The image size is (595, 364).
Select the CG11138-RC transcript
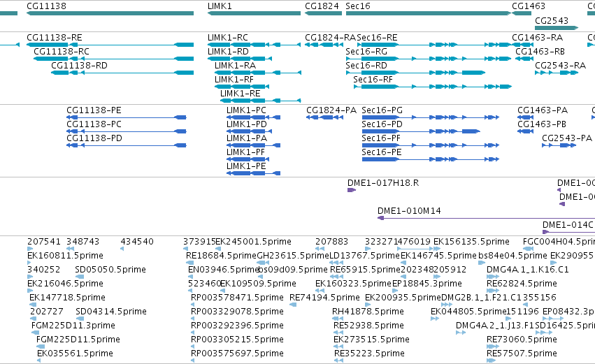pos(62,52)
